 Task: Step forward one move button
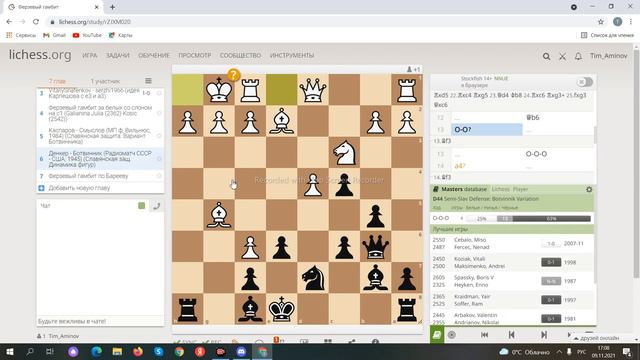544,335
